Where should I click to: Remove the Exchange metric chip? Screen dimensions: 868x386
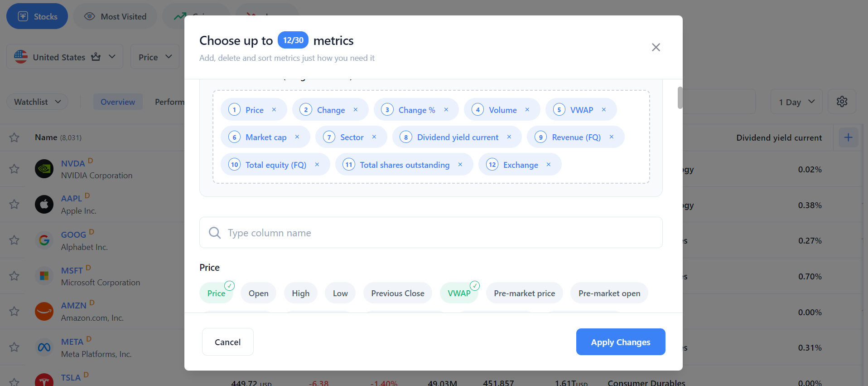pyautogui.click(x=549, y=165)
